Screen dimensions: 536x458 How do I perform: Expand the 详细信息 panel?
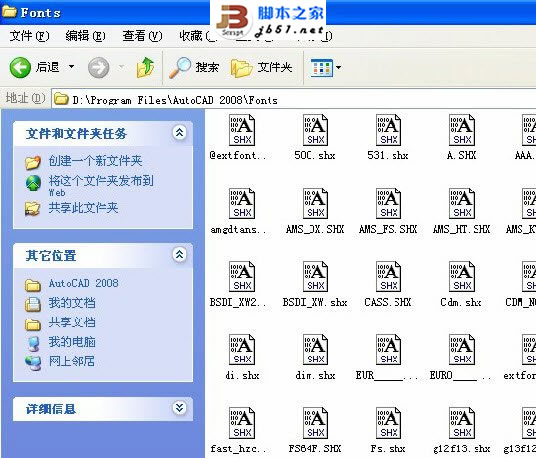click(x=179, y=407)
